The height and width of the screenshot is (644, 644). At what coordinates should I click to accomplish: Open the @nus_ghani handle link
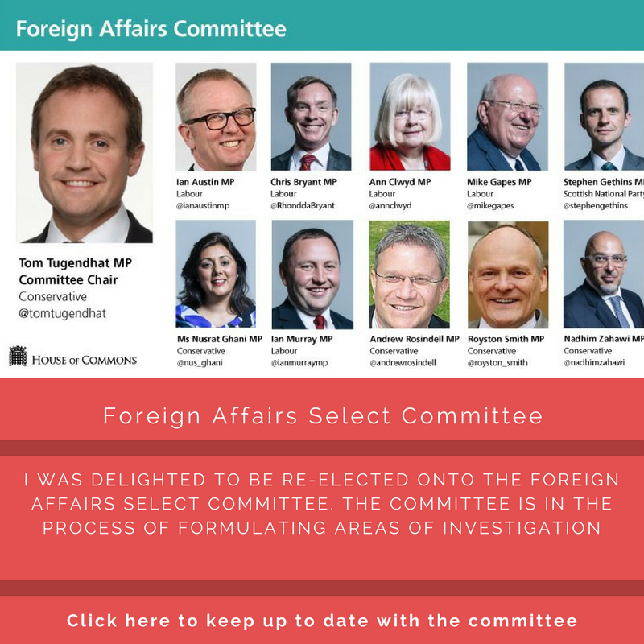click(x=200, y=363)
